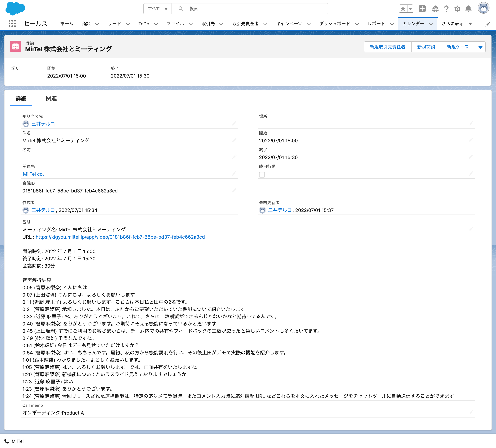
Task: Open the global actions plus icon
Action: click(x=422, y=9)
